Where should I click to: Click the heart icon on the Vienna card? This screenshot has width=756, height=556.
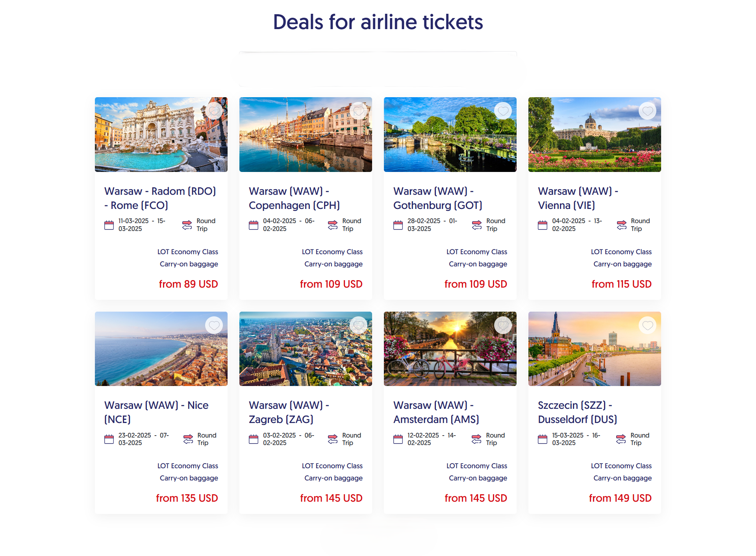pyautogui.click(x=648, y=111)
